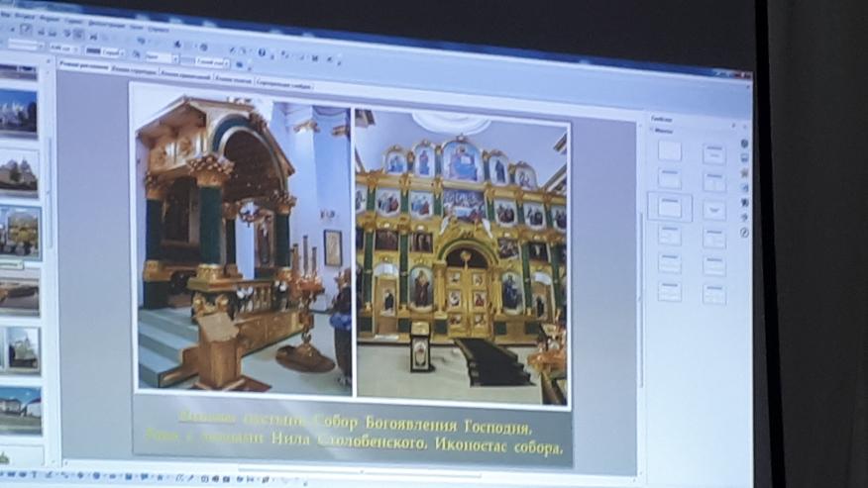Click the caption text Иконостас собора
Image resolution: width=868 pixels, height=488 pixels.
498,446
